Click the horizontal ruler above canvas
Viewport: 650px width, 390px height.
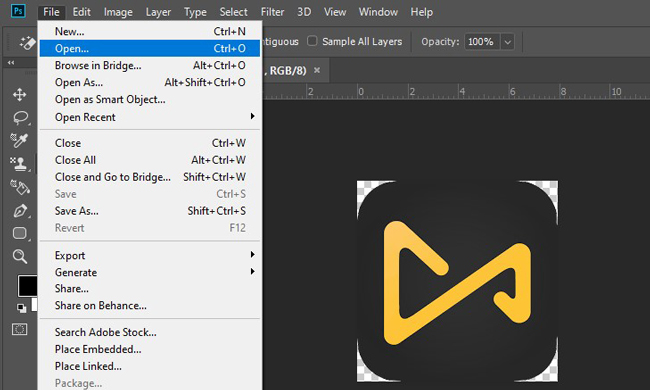tap(456, 92)
